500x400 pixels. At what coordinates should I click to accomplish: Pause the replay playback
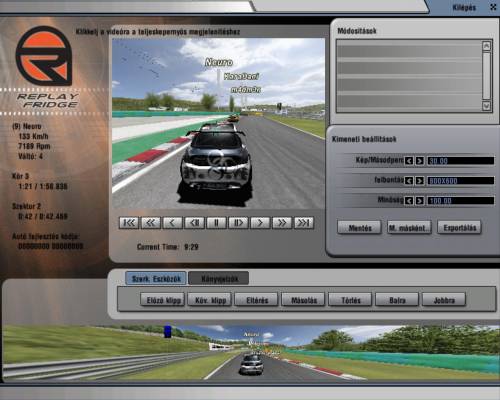pyautogui.click(x=216, y=222)
